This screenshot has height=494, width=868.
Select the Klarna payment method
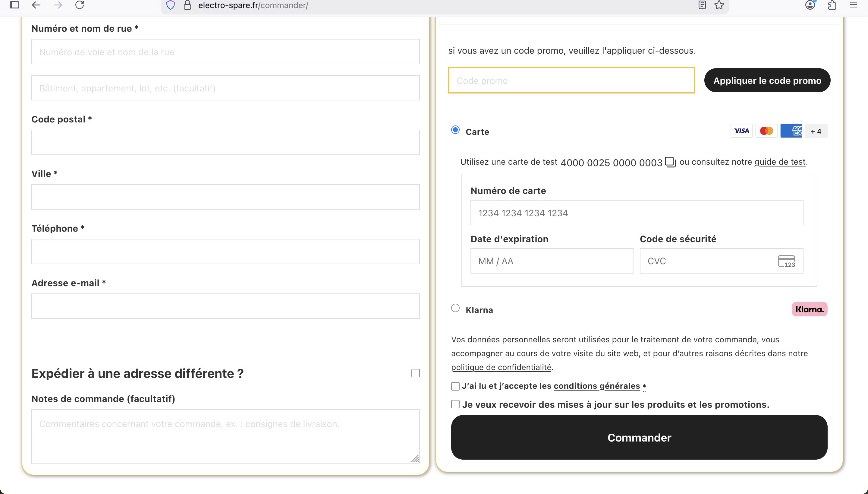coord(455,308)
